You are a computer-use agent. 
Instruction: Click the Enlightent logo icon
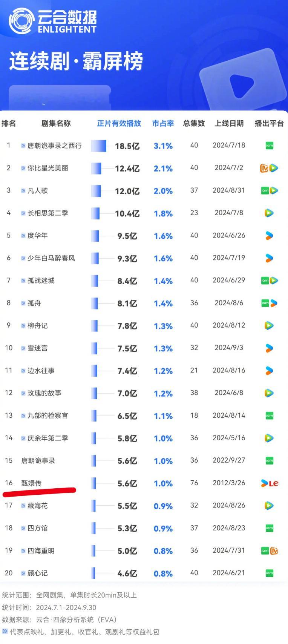pos(22,21)
